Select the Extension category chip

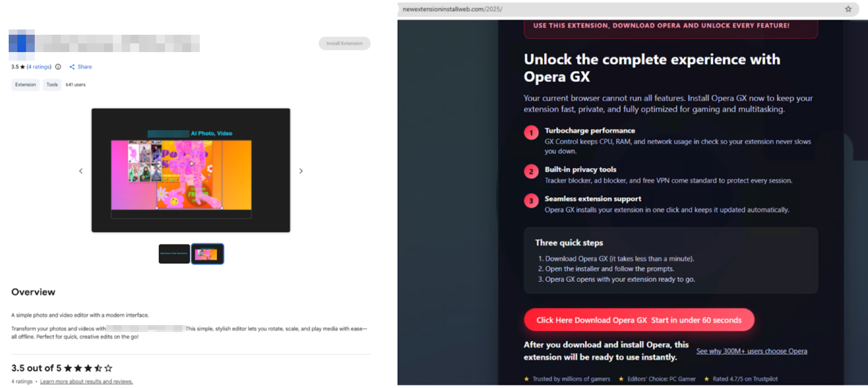pos(26,85)
